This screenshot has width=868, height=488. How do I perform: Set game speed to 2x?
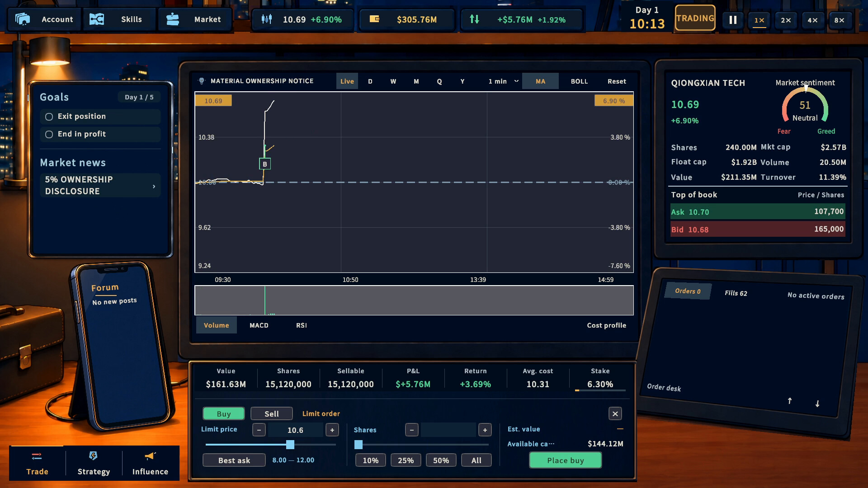786,20
